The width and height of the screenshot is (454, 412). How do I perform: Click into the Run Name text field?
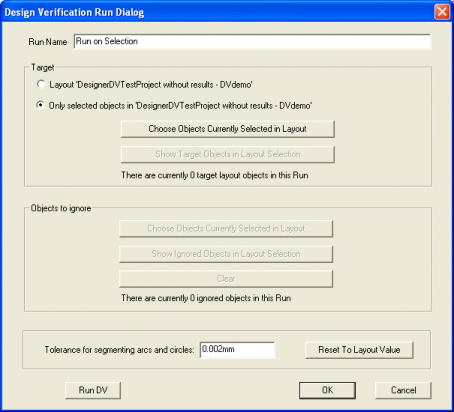pyautogui.click(x=252, y=41)
